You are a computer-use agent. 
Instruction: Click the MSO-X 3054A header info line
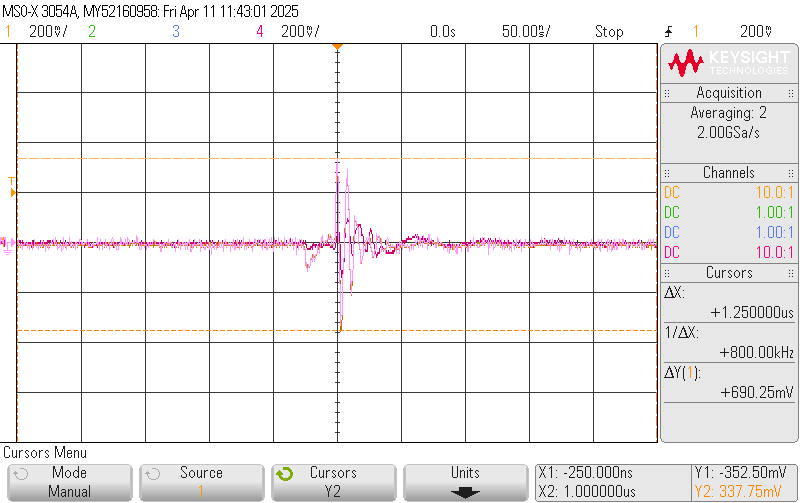151,11
